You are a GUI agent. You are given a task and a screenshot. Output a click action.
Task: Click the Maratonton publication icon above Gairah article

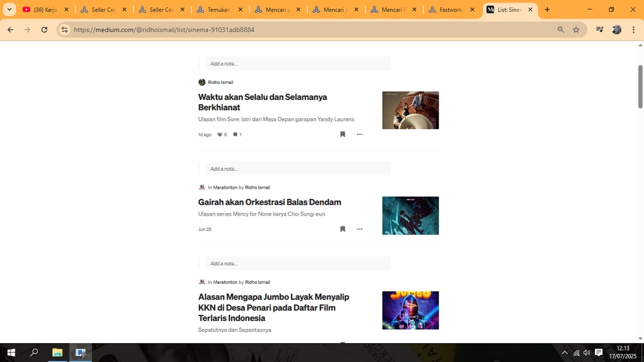pyautogui.click(x=202, y=187)
